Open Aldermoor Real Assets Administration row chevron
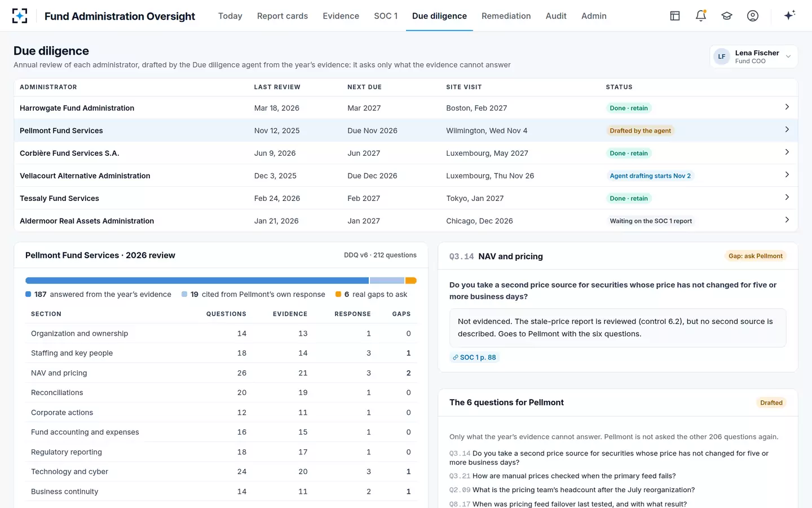 [787, 220]
